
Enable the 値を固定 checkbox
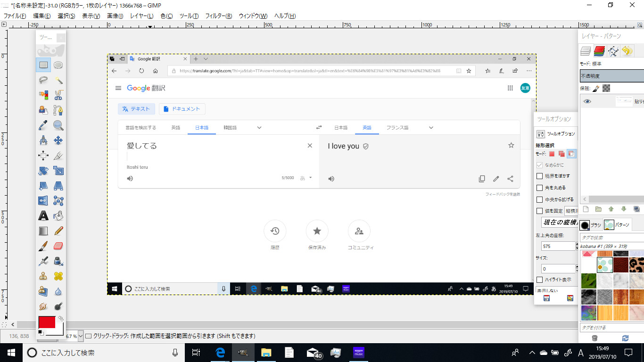pyautogui.click(x=540, y=211)
